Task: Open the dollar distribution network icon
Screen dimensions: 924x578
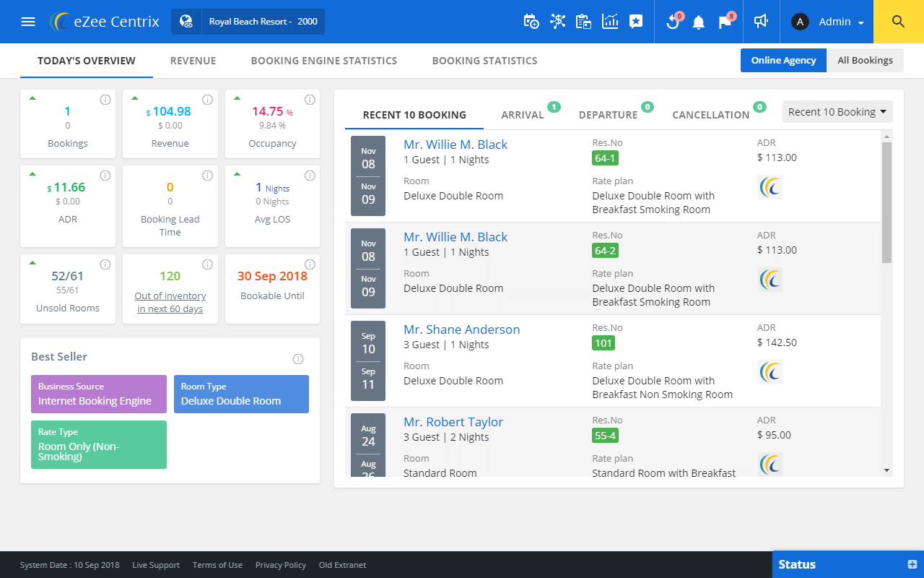Action: click(557, 22)
